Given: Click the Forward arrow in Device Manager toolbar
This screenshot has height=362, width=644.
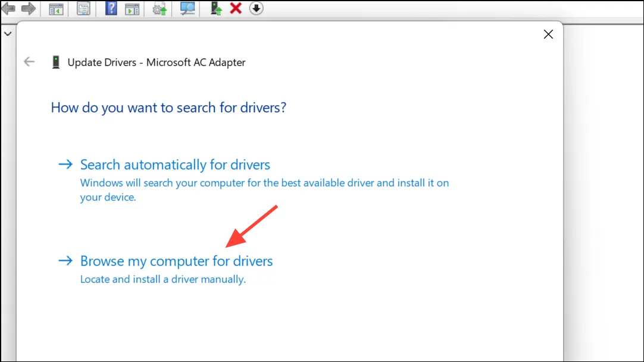Looking at the screenshot, I should tap(29, 8).
